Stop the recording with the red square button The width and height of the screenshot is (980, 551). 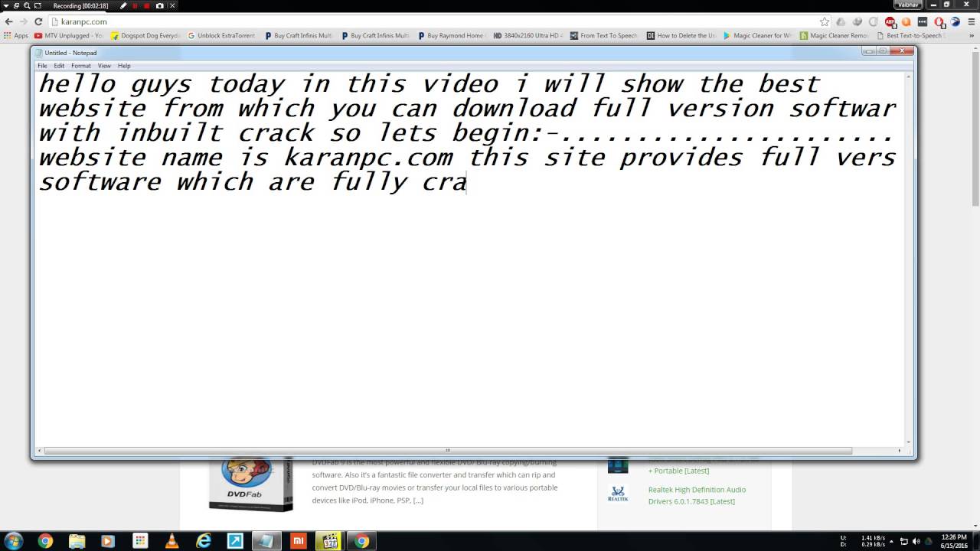(x=147, y=5)
